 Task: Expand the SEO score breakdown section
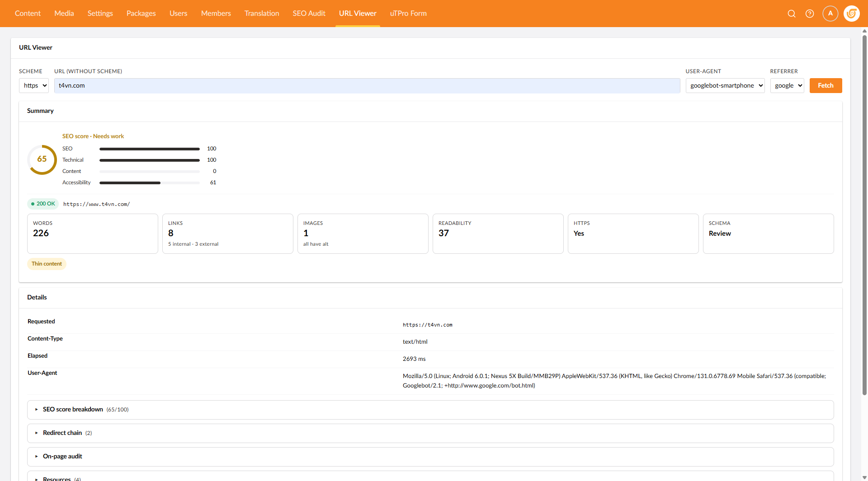(x=430, y=410)
